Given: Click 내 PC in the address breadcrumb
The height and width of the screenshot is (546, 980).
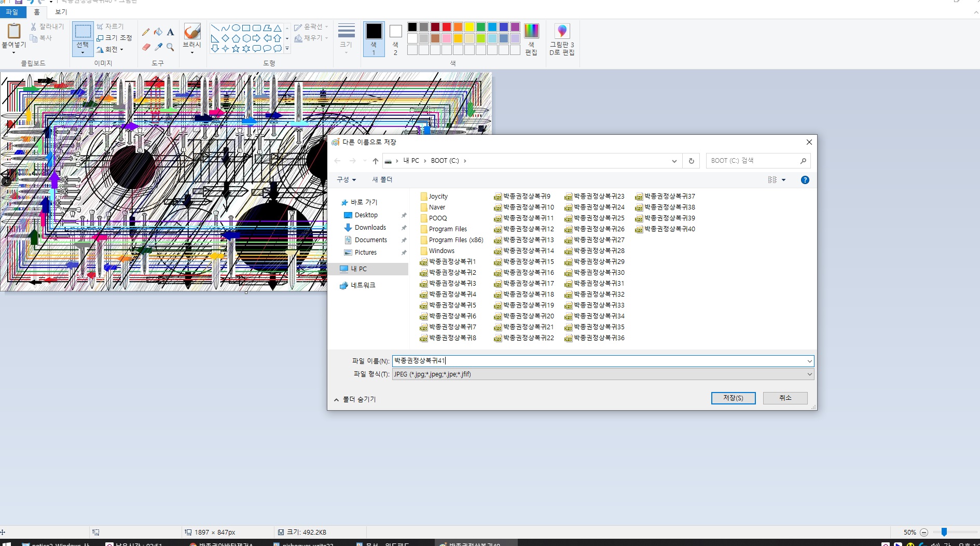Looking at the screenshot, I should point(411,161).
